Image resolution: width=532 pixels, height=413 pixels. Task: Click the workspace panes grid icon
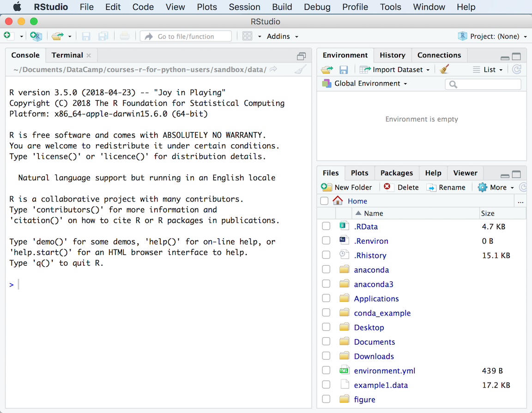point(248,36)
